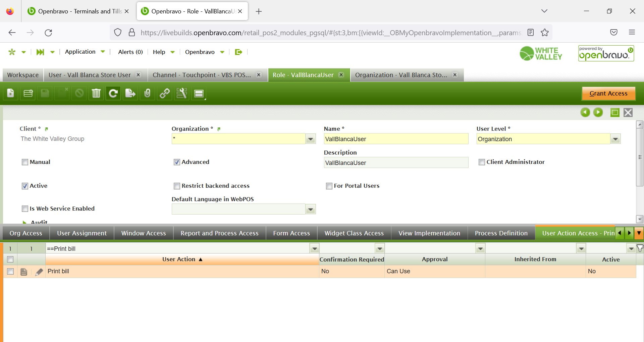Open the Organization field dropdown
This screenshot has height=342, width=644.
click(311, 139)
